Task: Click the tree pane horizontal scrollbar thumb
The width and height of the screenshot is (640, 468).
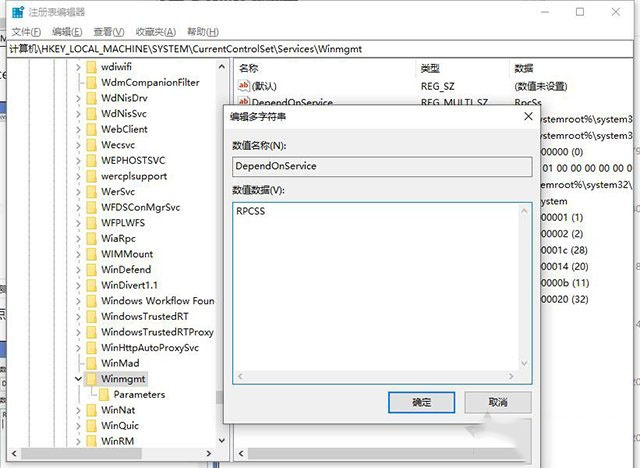Action: (82, 453)
